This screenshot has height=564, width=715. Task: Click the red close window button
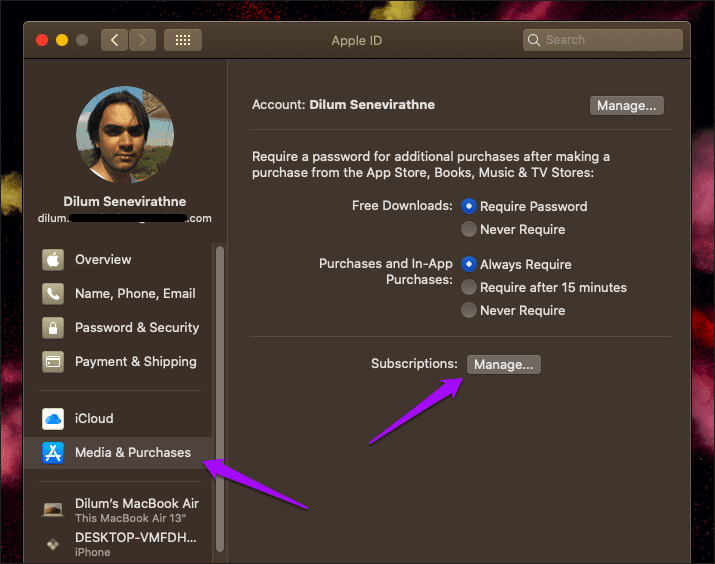42,40
